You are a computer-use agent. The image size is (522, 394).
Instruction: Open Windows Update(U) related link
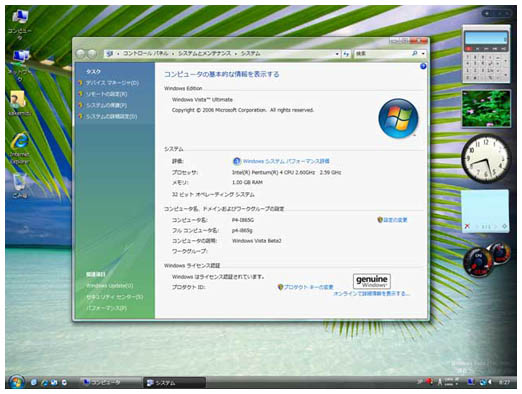(109, 286)
